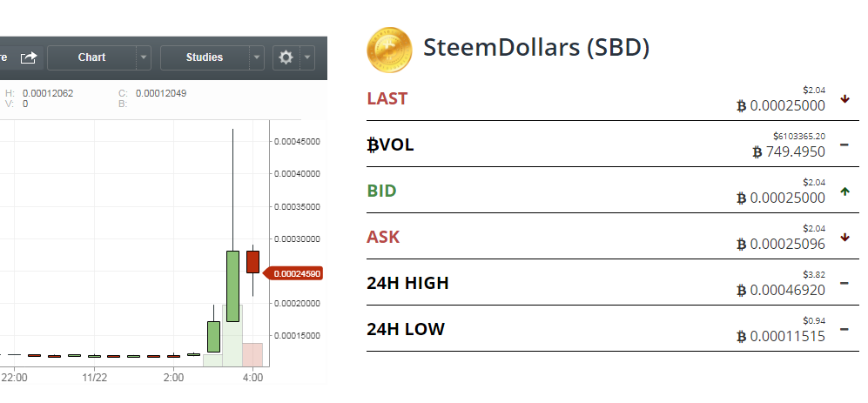Click the 11/22 date marker on time axis
The image size is (868, 403).
[94, 379]
